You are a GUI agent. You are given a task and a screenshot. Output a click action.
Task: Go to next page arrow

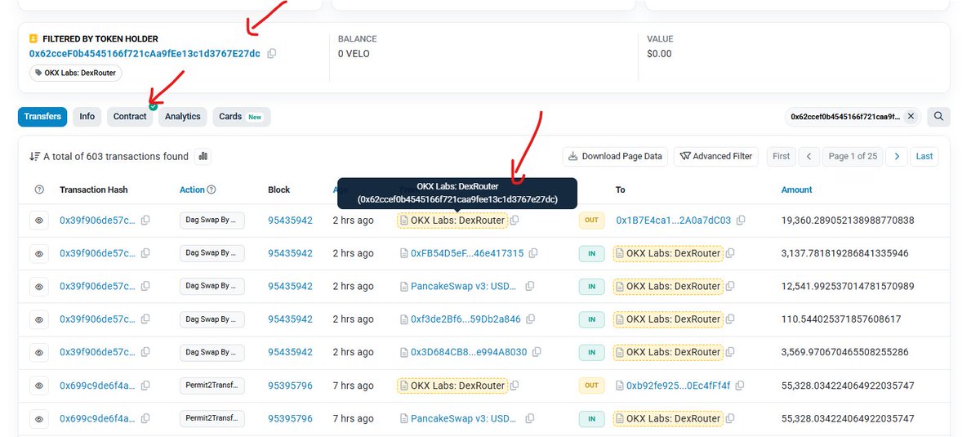[897, 156]
